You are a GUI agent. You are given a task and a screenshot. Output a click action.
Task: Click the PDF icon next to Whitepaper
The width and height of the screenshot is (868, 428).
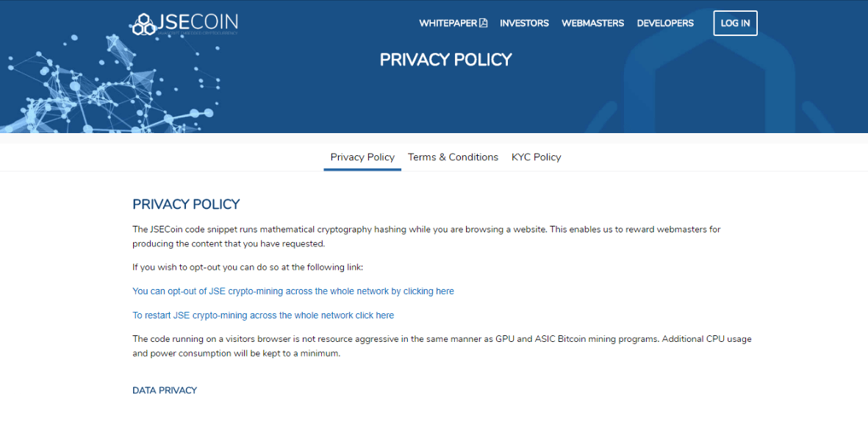(x=484, y=24)
